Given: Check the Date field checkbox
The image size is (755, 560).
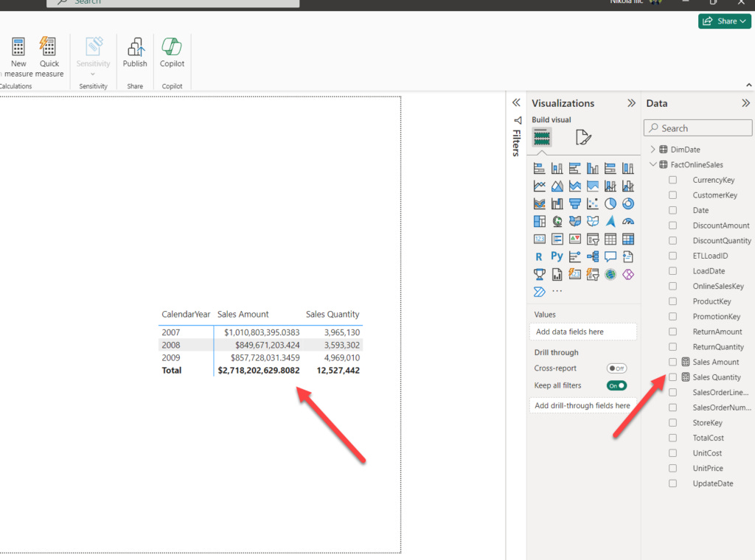Looking at the screenshot, I should click(x=672, y=210).
